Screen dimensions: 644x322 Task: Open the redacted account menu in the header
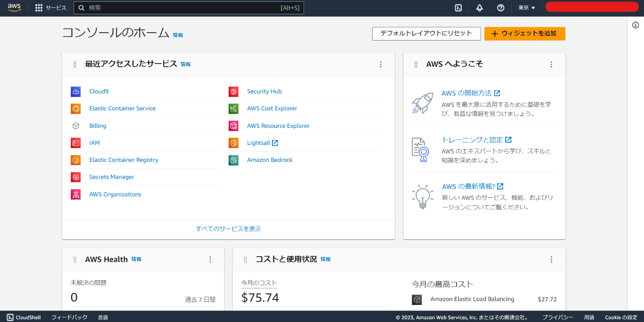click(591, 7)
